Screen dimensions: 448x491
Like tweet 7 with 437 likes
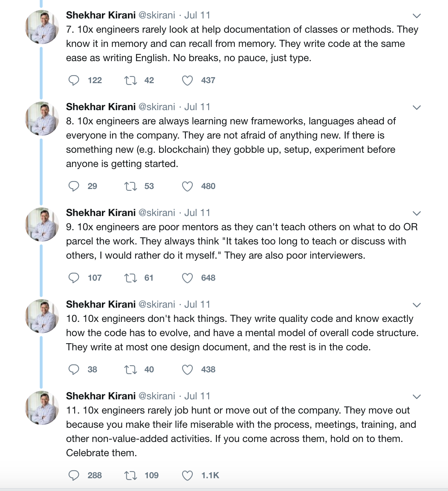tap(187, 80)
